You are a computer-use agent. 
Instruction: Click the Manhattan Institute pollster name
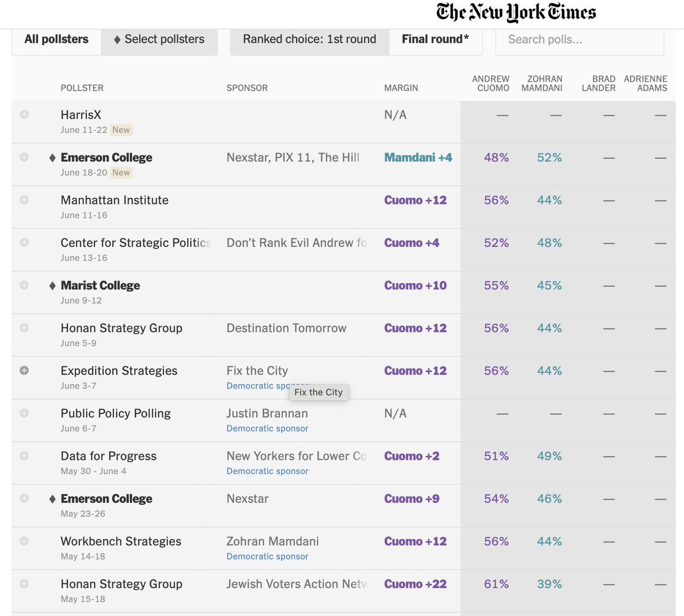(x=115, y=200)
